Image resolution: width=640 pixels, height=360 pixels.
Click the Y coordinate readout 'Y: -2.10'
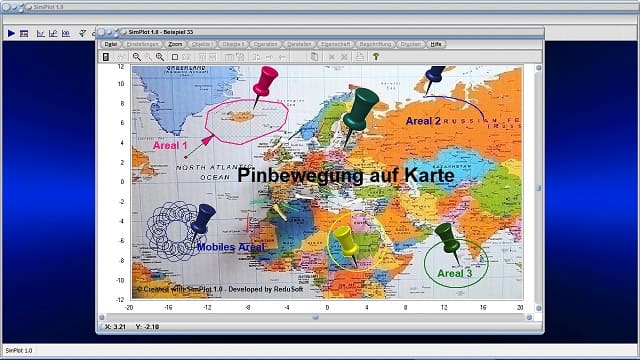click(x=147, y=327)
